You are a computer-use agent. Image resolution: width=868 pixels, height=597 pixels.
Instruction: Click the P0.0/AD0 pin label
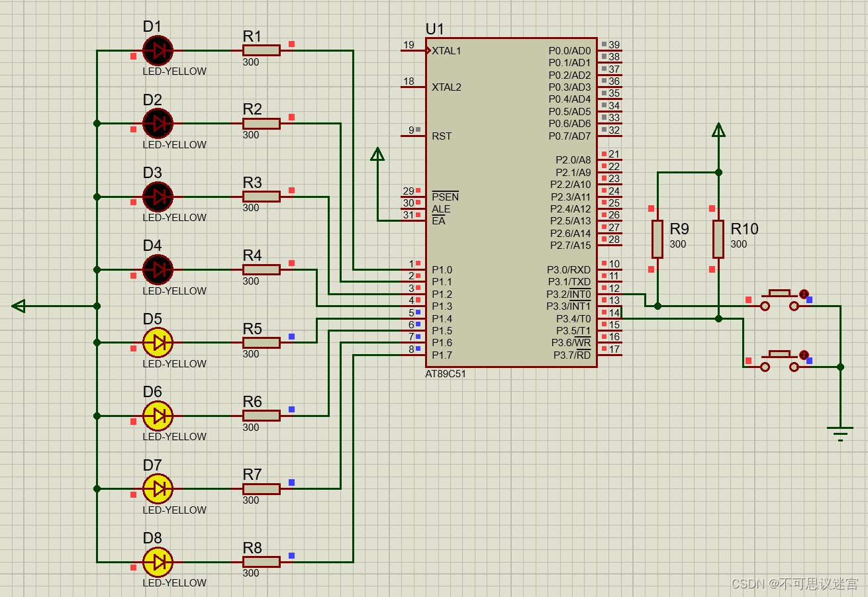[x=569, y=50]
